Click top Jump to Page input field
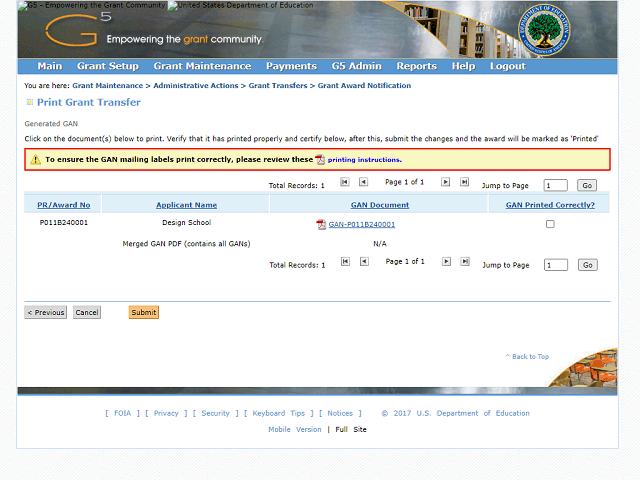The image size is (640, 480). coord(555,185)
